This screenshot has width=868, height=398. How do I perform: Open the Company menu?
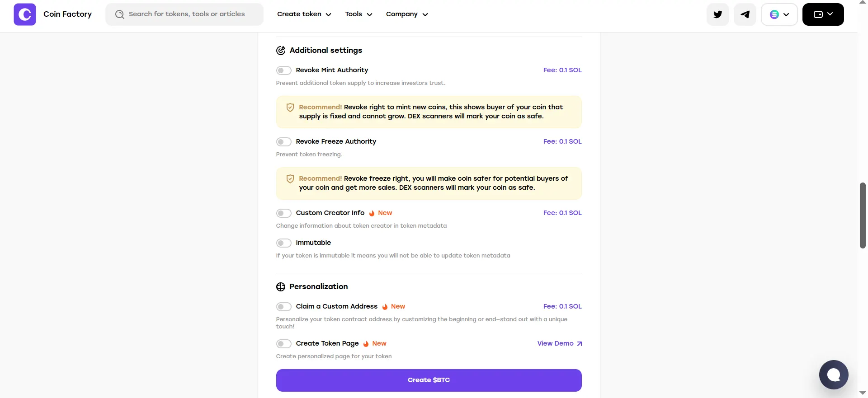(407, 14)
